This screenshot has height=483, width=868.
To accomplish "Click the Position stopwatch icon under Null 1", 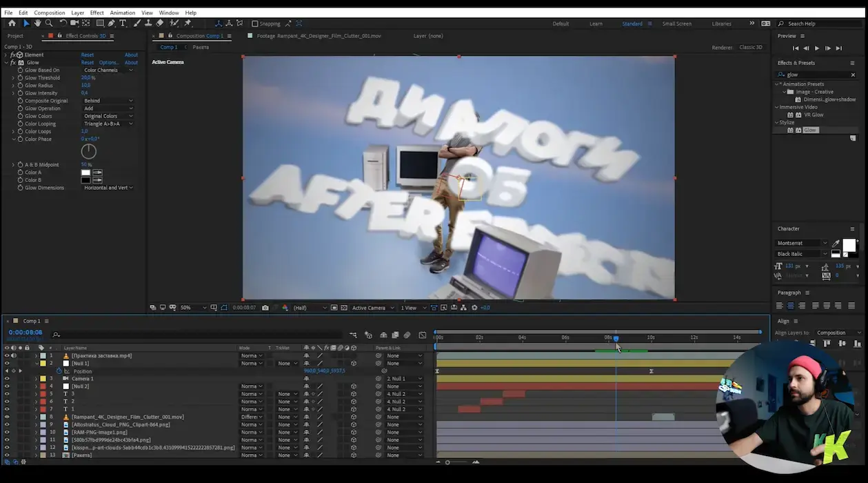I will (59, 371).
